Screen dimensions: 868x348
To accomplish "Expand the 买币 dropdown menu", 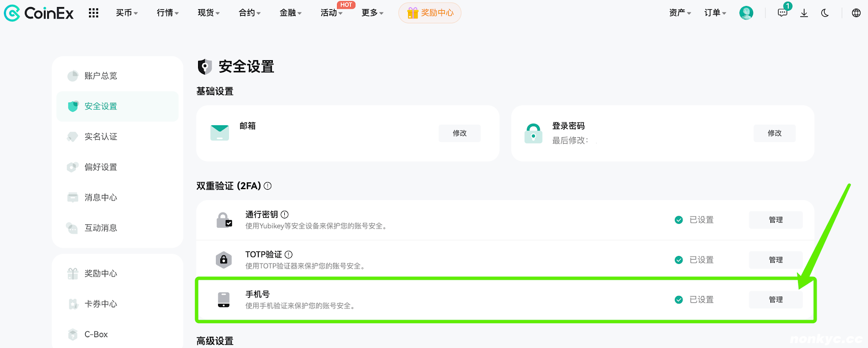I will click(127, 13).
